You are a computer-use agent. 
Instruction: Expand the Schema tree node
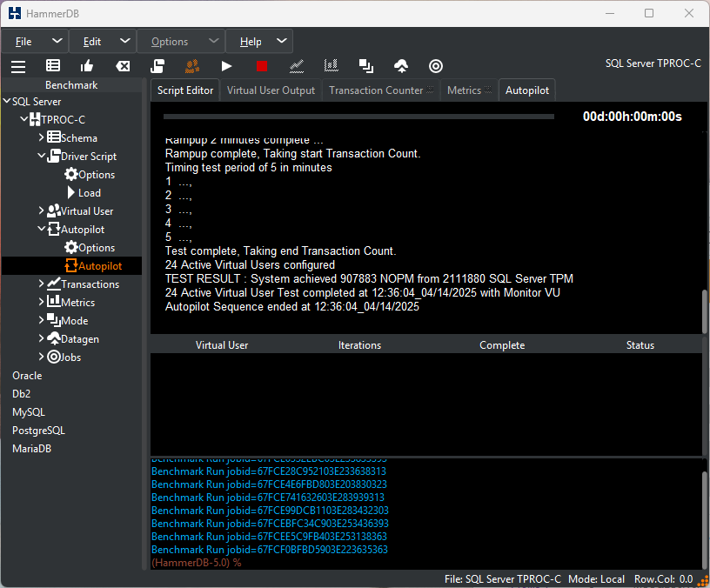(42, 137)
